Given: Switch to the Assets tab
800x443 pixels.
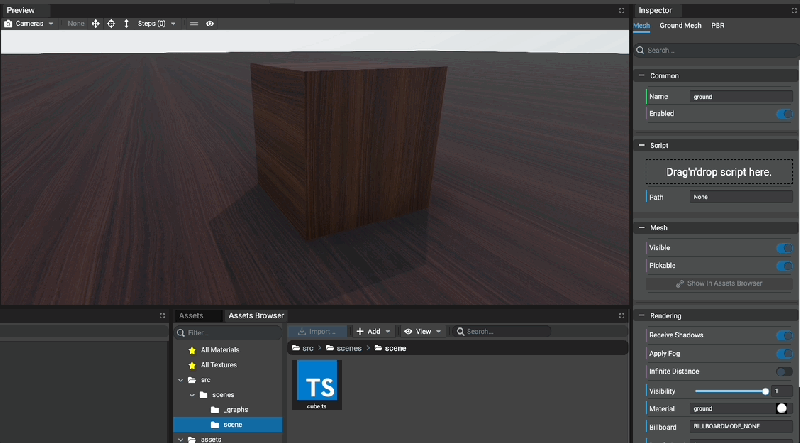Looking at the screenshot, I should 191,315.
